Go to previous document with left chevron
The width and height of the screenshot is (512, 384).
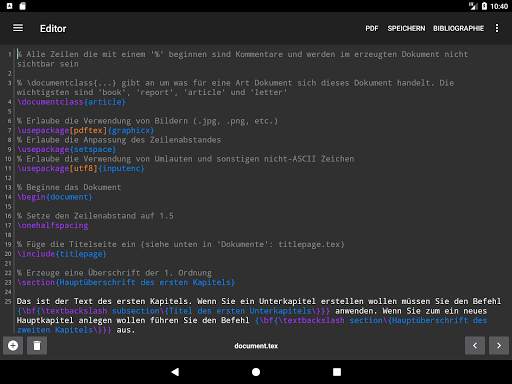point(475,345)
